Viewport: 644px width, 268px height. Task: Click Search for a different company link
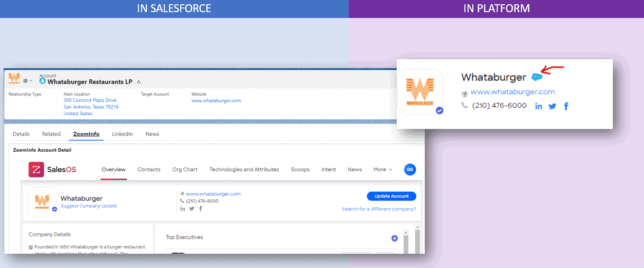pos(379,209)
